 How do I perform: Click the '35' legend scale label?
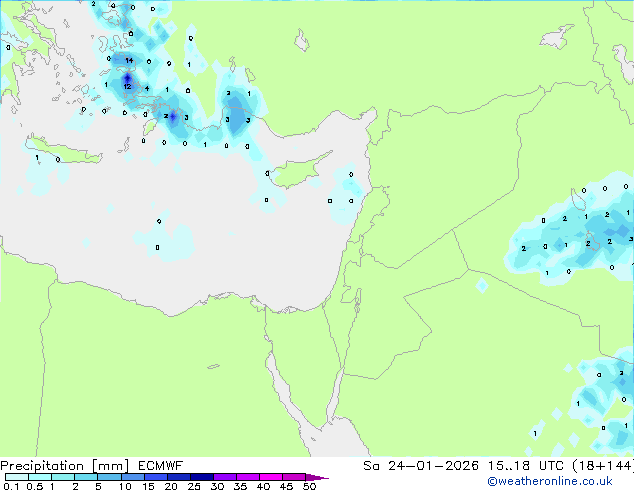pos(240,486)
